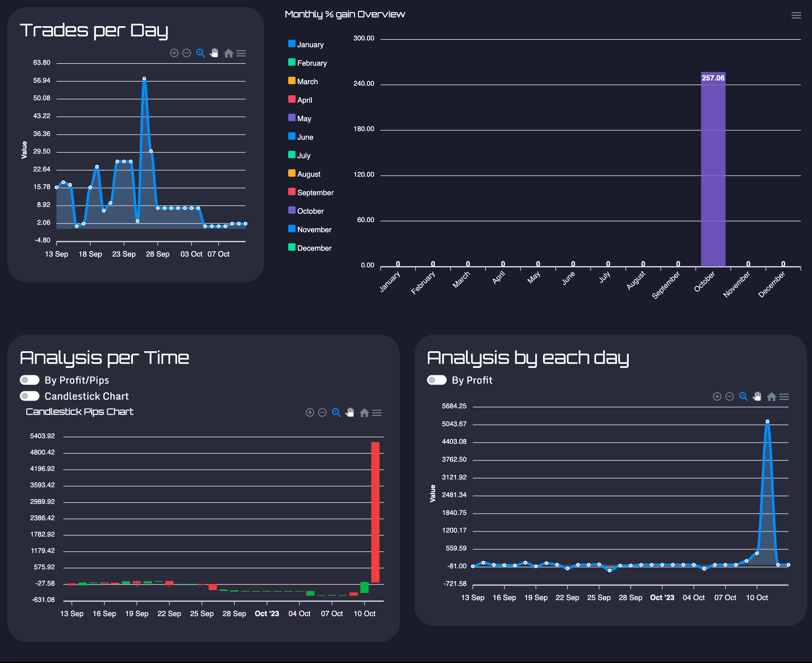Click the May legend entry
This screenshot has width=812, height=663.
click(300, 118)
